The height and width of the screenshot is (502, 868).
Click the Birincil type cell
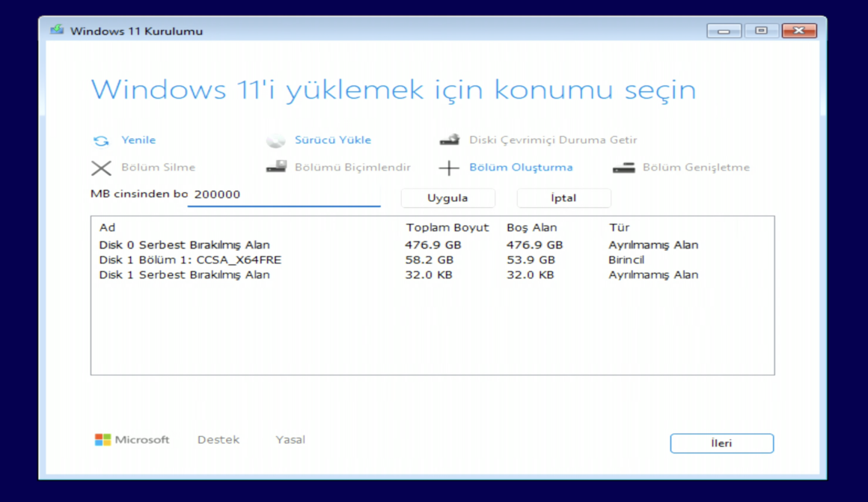tap(626, 260)
